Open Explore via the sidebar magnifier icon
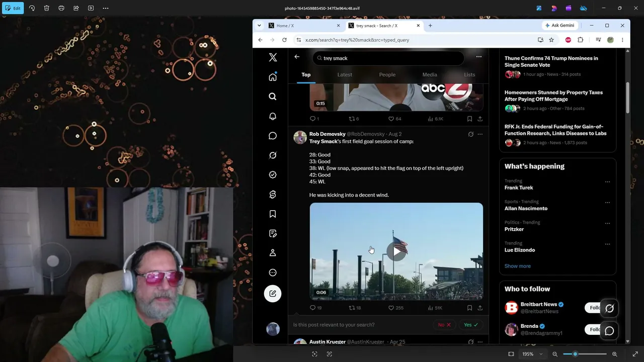The height and width of the screenshot is (362, 644). [x=273, y=97]
